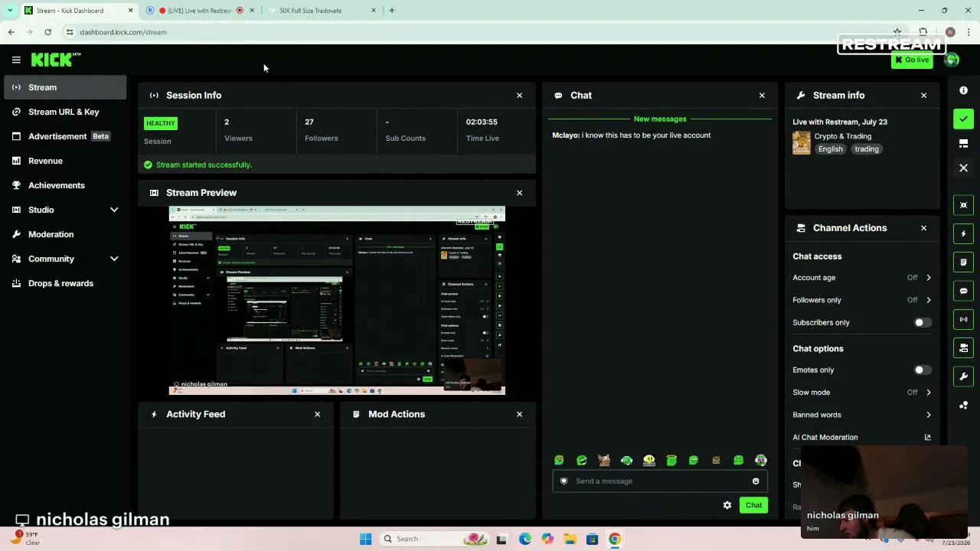The width and height of the screenshot is (980, 551).
Task: Close the Activity Feed panel
Action: [x=317, y=414]
